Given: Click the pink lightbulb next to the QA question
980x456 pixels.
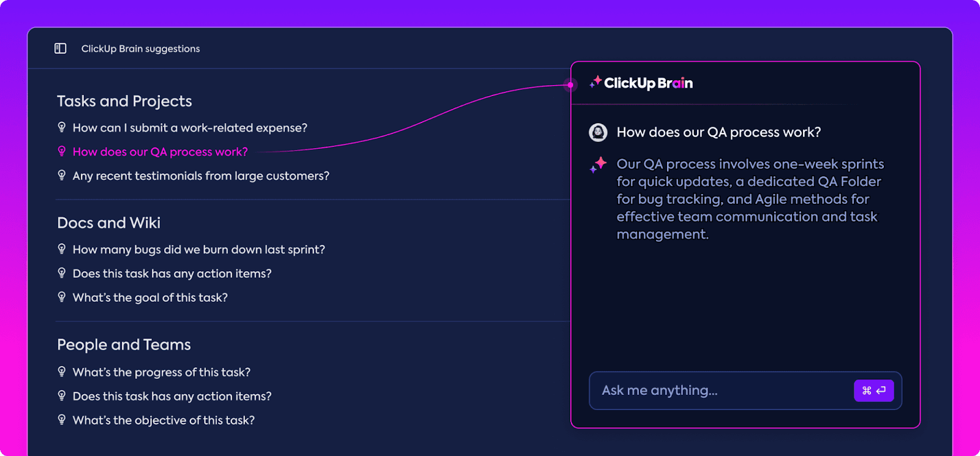Looking at the screenshot, I should 61,151.
